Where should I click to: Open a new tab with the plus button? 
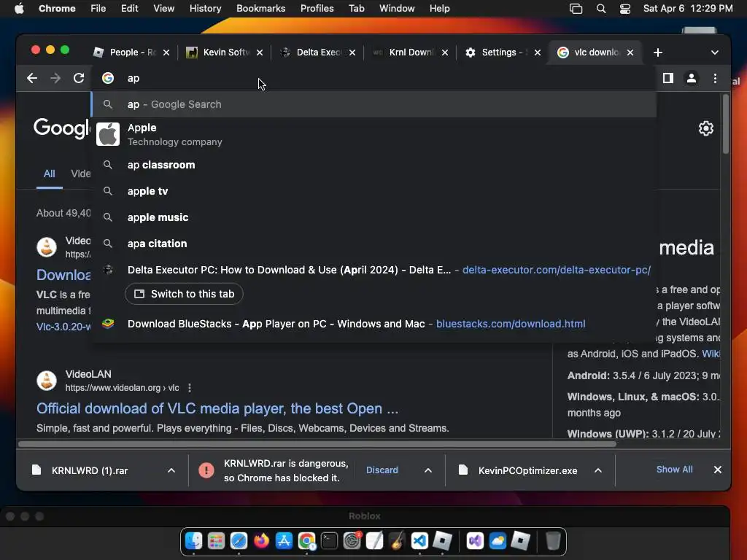point(658,52)
